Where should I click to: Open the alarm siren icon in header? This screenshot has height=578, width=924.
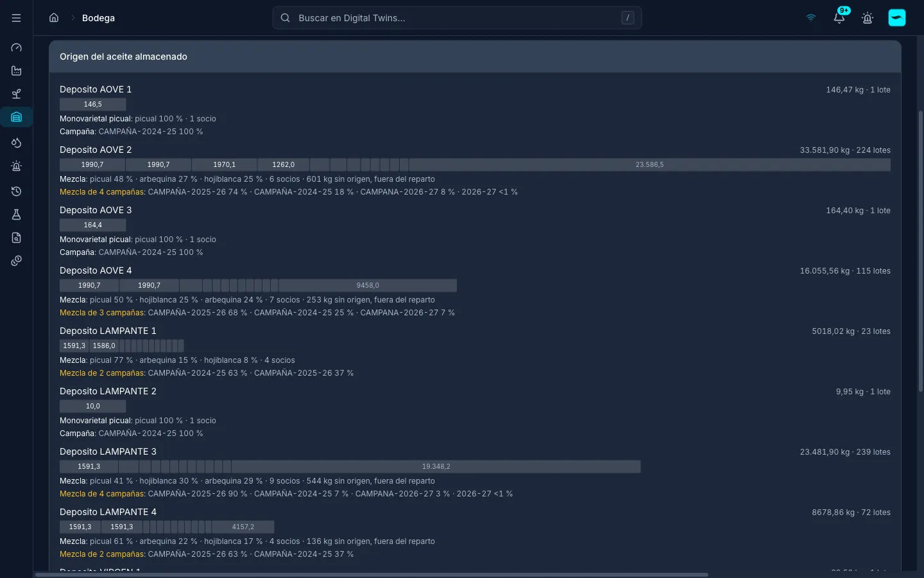(868, 18)
